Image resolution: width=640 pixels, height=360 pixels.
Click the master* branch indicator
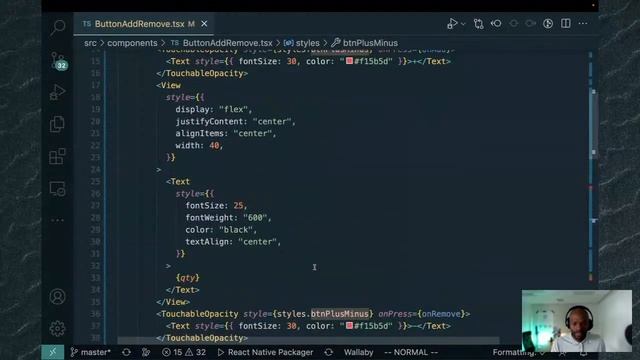tap(91, 352)
